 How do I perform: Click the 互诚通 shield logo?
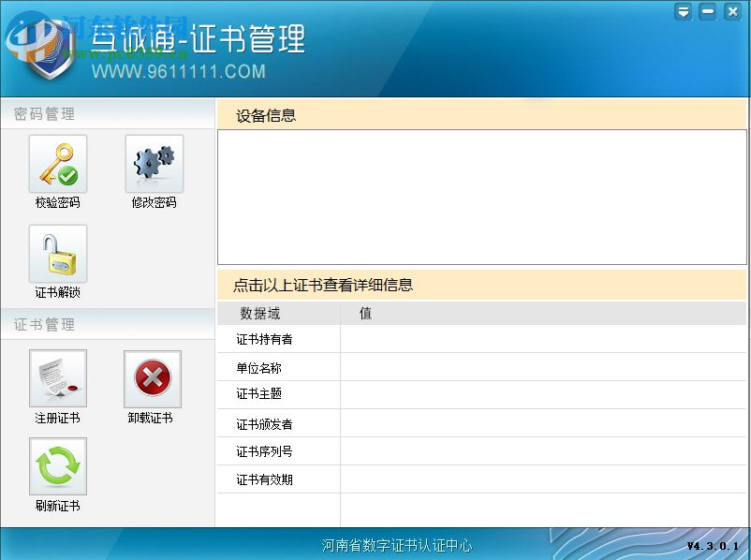(42, 47)
